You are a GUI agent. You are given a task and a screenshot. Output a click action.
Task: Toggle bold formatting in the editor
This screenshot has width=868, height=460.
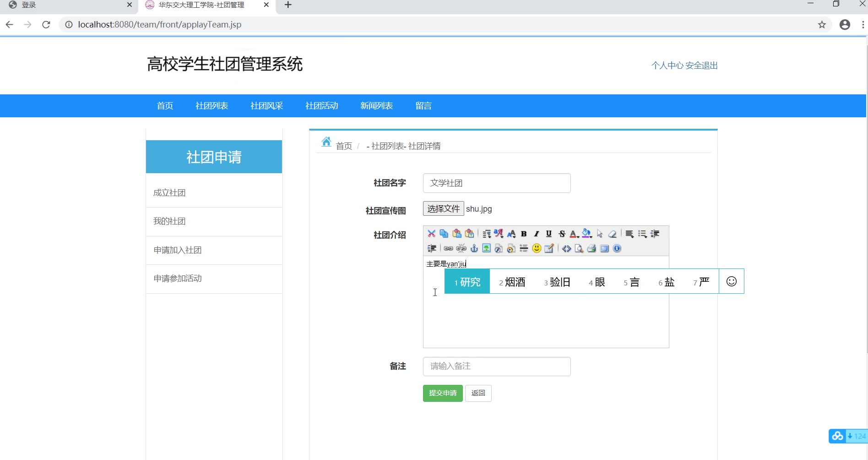click(524, 234)
